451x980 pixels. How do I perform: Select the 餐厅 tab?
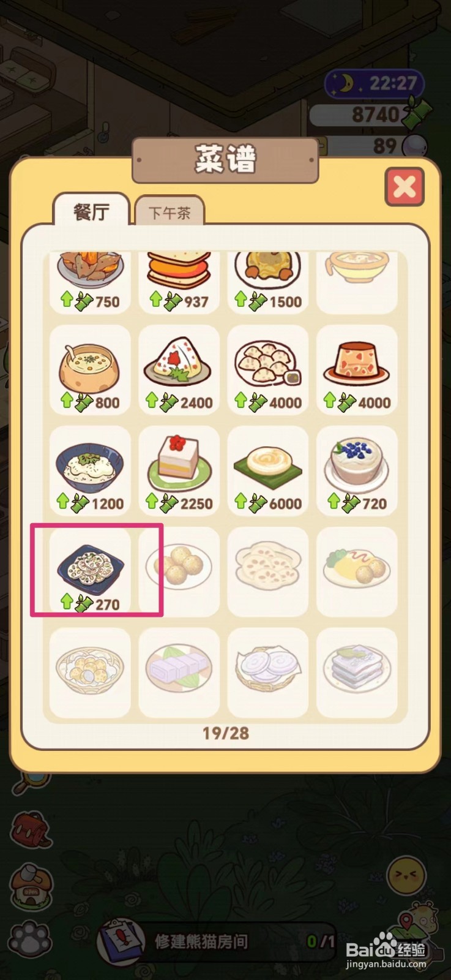[91, 211]
